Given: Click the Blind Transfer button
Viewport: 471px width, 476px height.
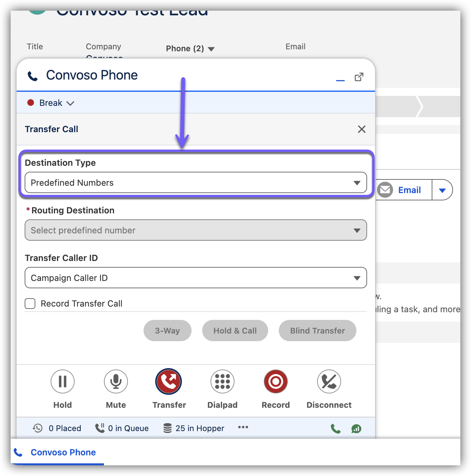Looking at the screenshot, I should (317, 331).
